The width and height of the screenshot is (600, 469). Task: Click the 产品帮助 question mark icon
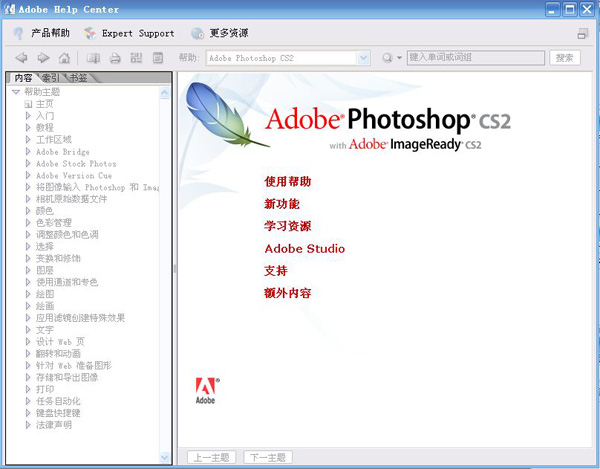pyautogui.click(x=18, y=33)
